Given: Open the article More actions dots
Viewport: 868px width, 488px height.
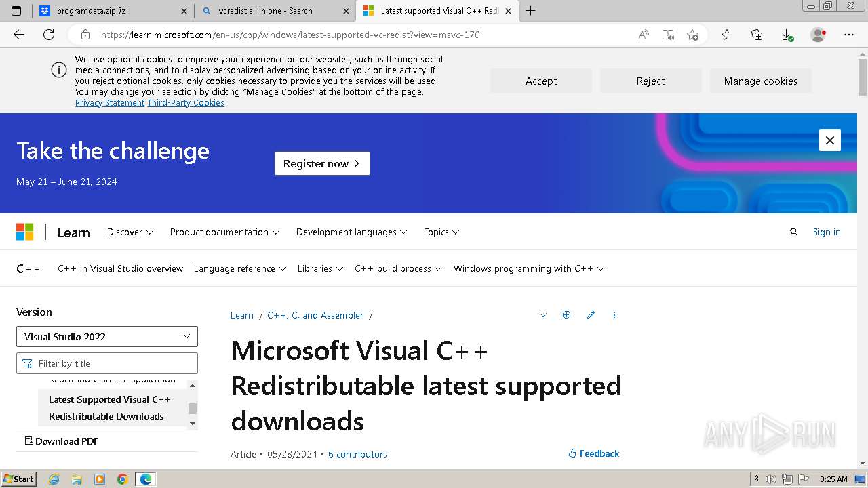Looking at the screenshot, I should click(614, 315).
